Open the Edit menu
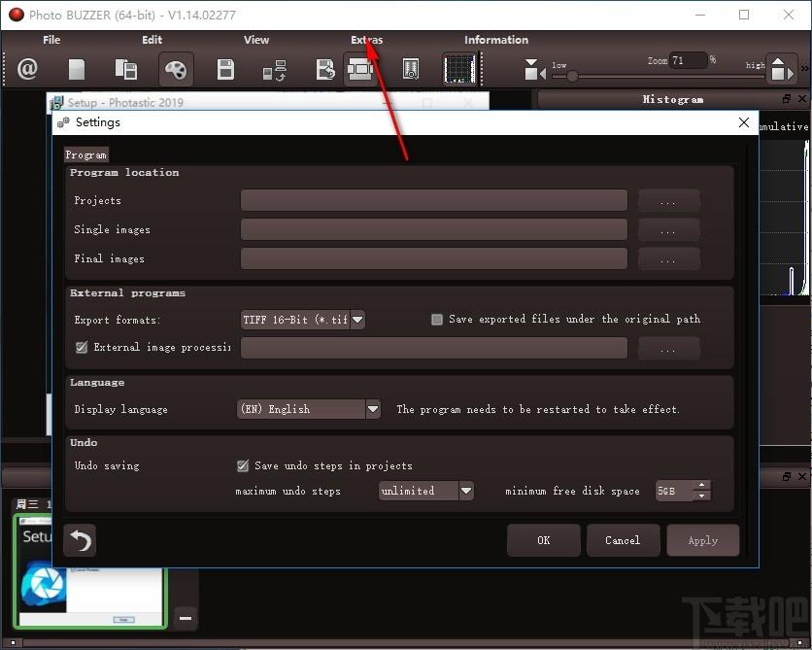This screenshot has width=812, height=650. (152, 40)
